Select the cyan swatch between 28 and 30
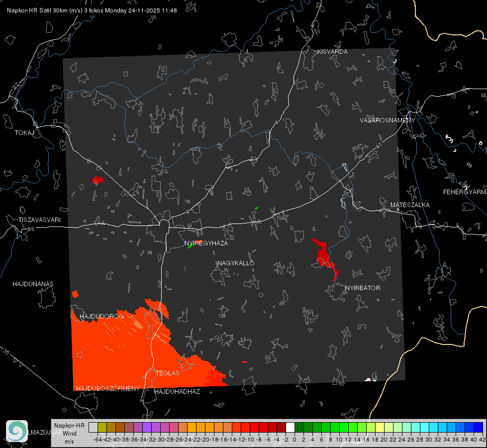Image resolution: width=487 pixels, height=448 pixels. pos(425,427)
